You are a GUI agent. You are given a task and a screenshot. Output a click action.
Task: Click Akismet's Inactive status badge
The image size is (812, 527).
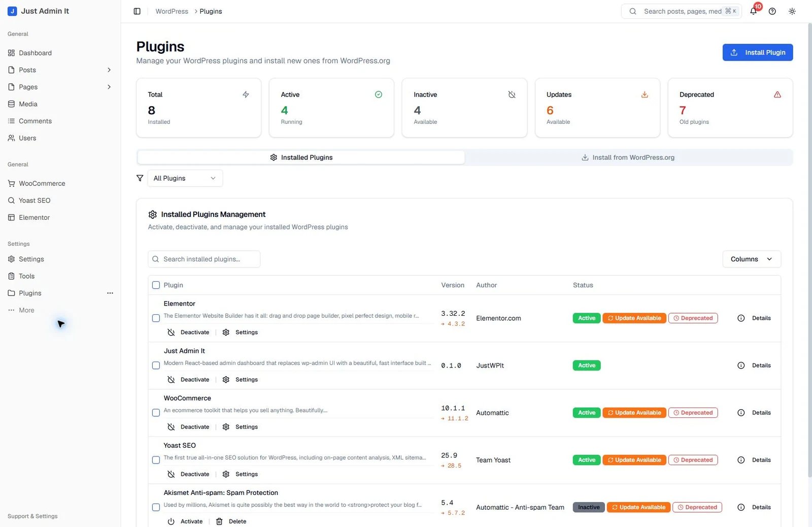(589, 507)
